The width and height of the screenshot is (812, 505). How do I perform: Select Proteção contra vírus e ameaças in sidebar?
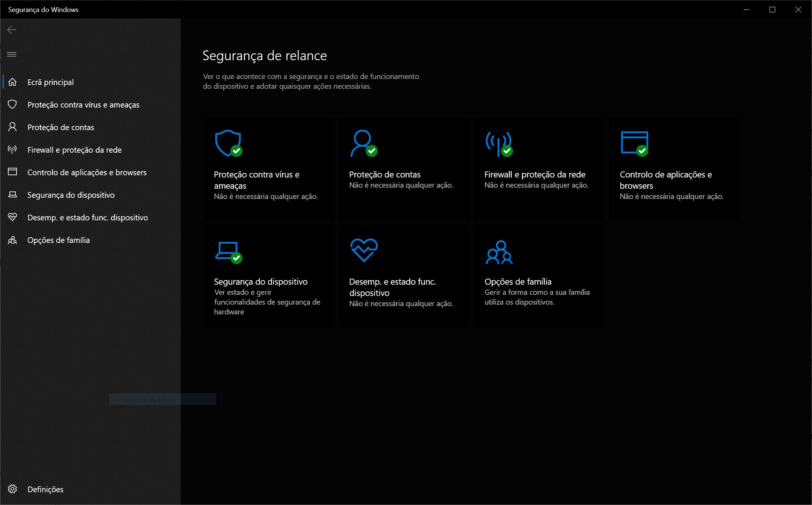point(83,105)
